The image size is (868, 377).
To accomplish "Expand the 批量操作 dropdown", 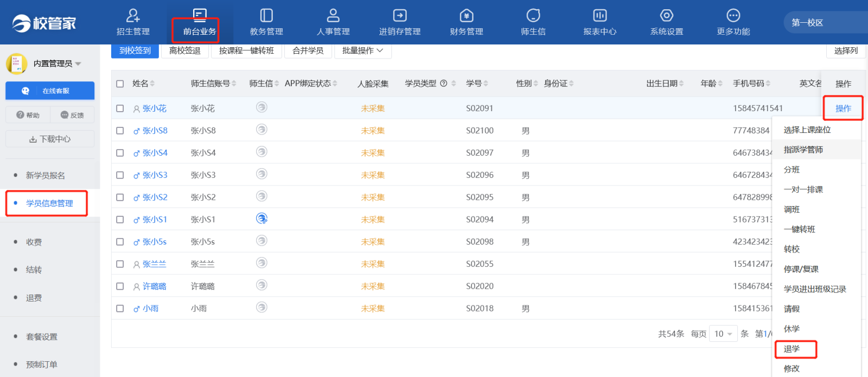I will [363, 50].
